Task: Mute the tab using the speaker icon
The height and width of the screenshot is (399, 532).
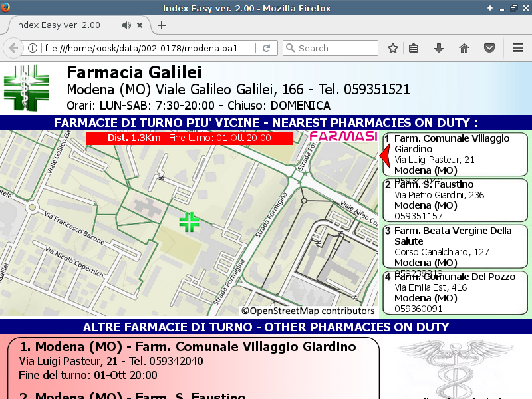Action: click(126, 25)
